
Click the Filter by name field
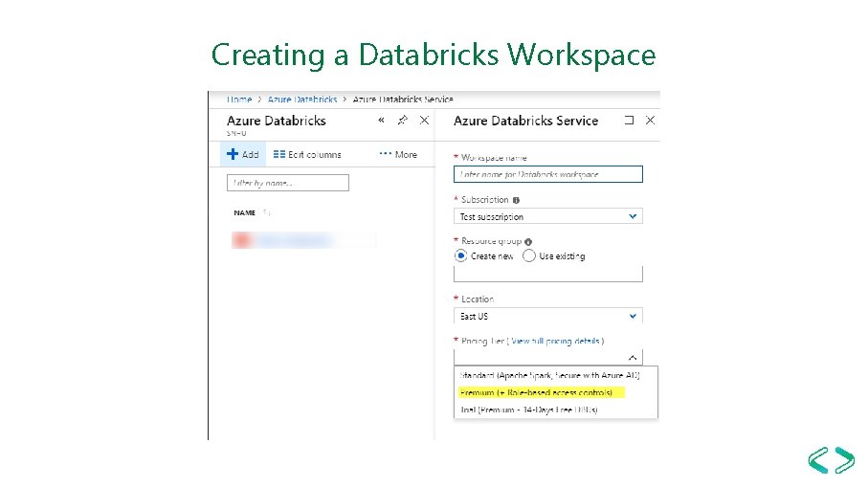(288, 183)
